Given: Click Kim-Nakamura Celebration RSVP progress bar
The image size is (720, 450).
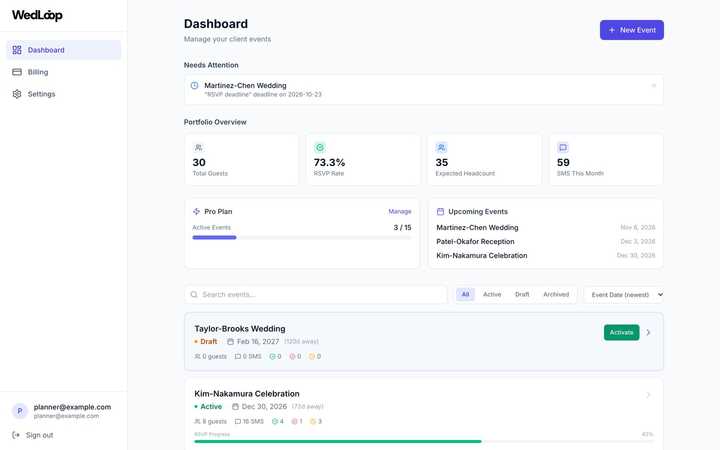Looking at the screenshot, I should coord(423,441).
